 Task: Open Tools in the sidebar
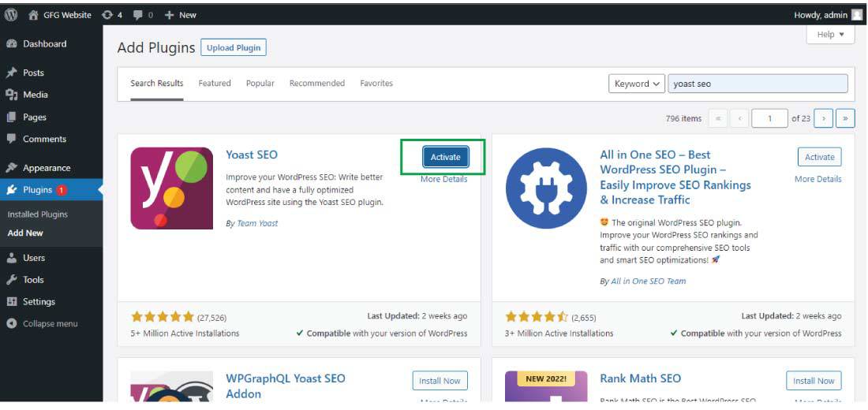pos(33,279)
